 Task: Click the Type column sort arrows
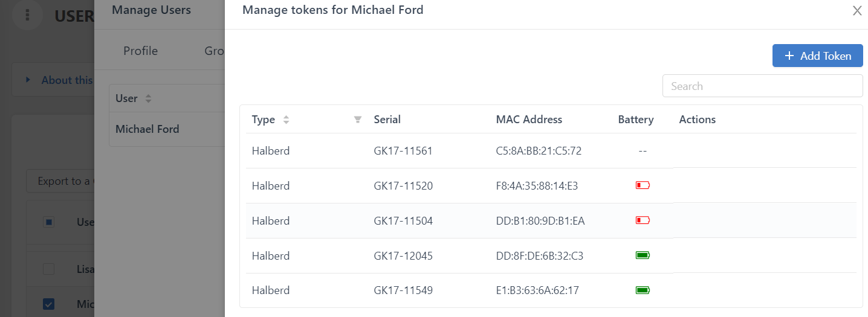(x=286, y=120)
